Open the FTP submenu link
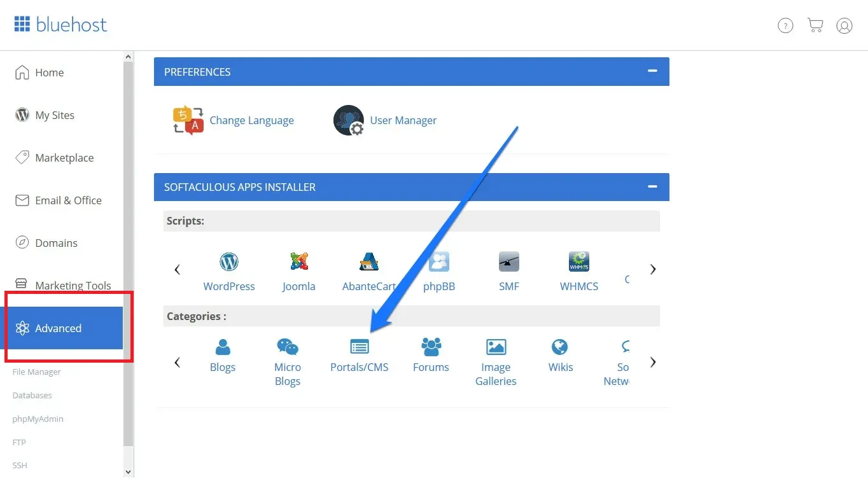This screenshot has width=868, height=488. pos(19,442)
